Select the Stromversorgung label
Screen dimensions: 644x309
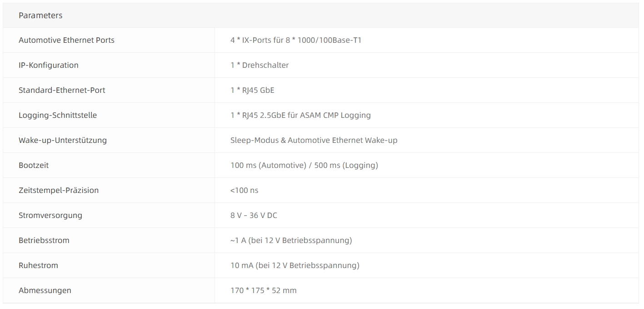[50, 215]
